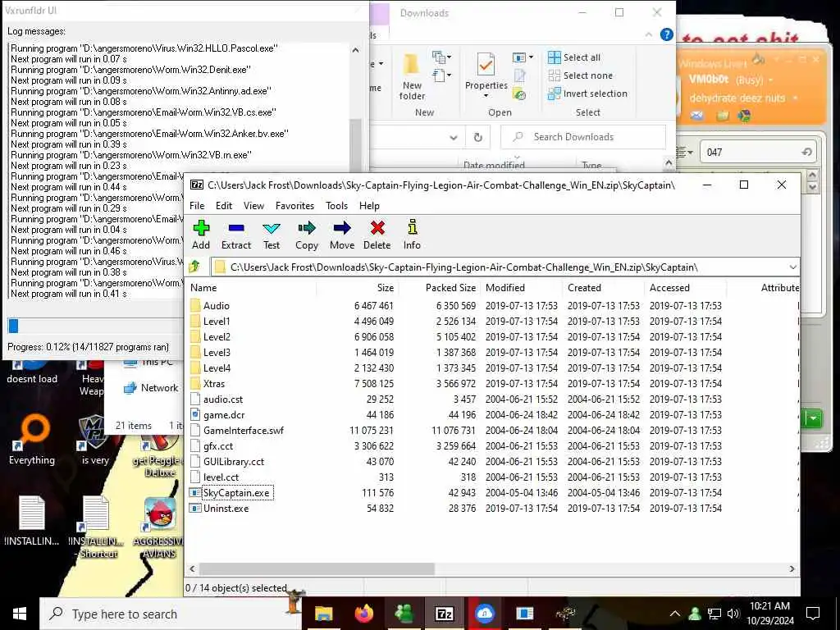Open Firefox from the taskbar

click(364, 614)
